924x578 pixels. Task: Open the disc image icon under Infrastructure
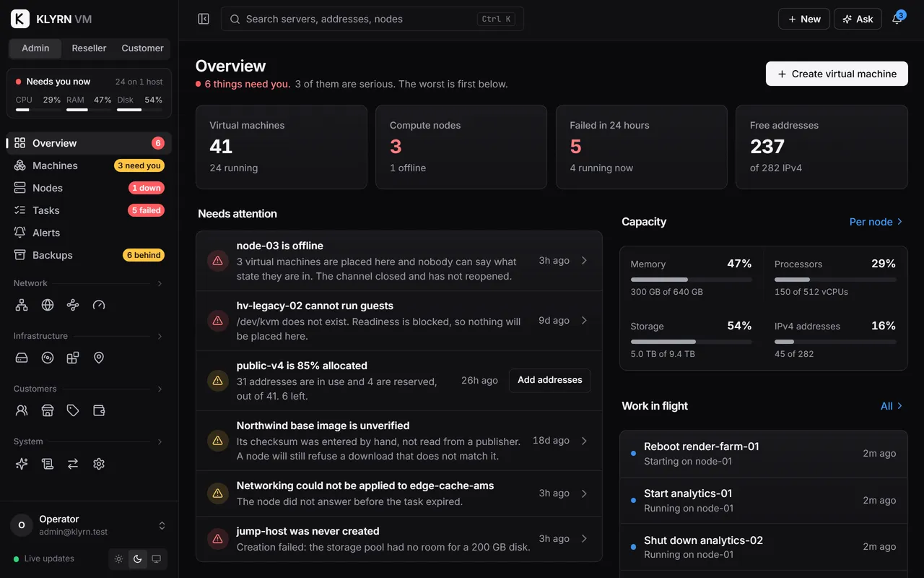[x=48, y=358]
